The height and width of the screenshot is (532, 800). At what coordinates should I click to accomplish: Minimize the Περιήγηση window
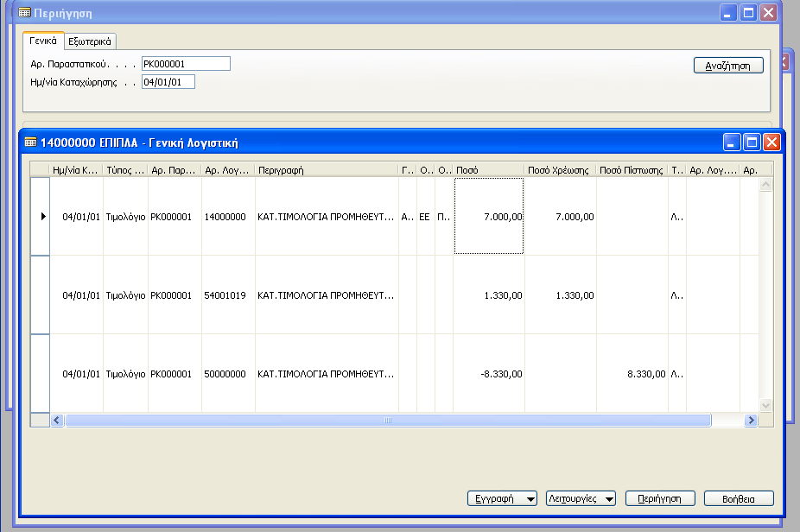point(728,12)
